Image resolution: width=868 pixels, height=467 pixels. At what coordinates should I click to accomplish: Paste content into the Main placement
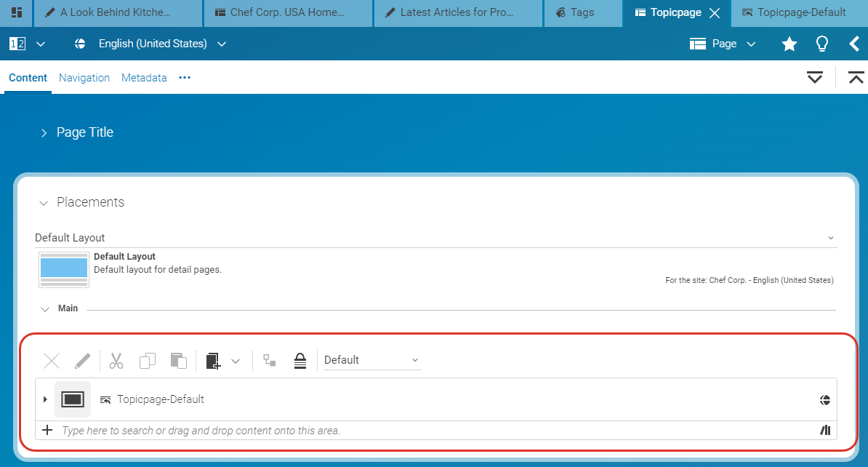click(179, 360)
